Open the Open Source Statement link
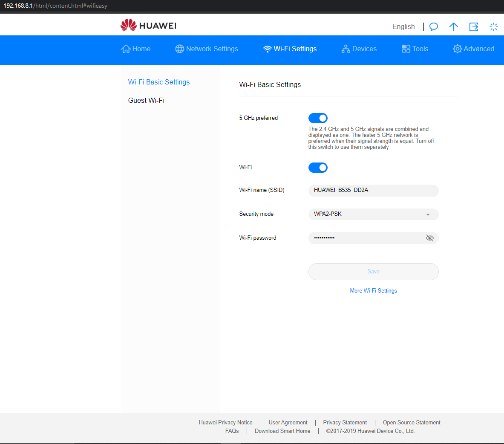The width and height of the screenshot is (504, 444). (412, 422)
